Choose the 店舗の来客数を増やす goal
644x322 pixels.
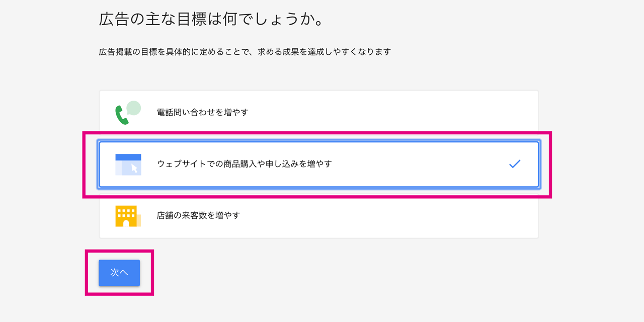pos(319,215)
